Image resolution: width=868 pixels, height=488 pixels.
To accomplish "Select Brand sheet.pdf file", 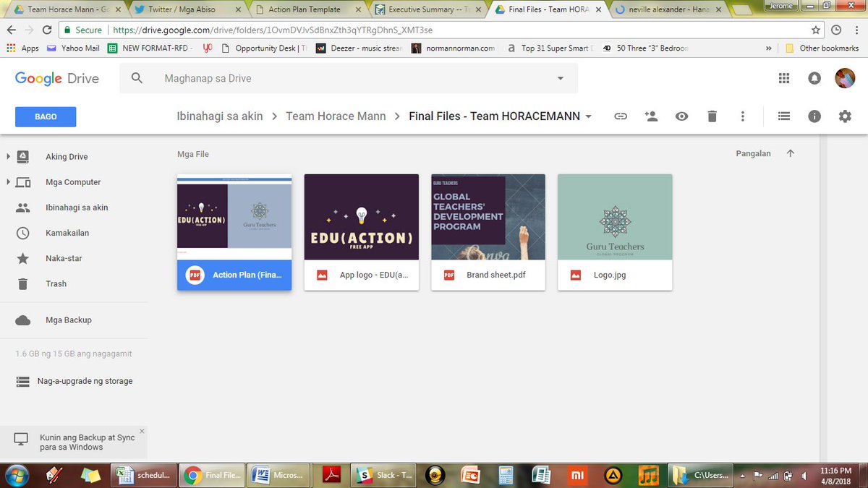I will point(488,232).
